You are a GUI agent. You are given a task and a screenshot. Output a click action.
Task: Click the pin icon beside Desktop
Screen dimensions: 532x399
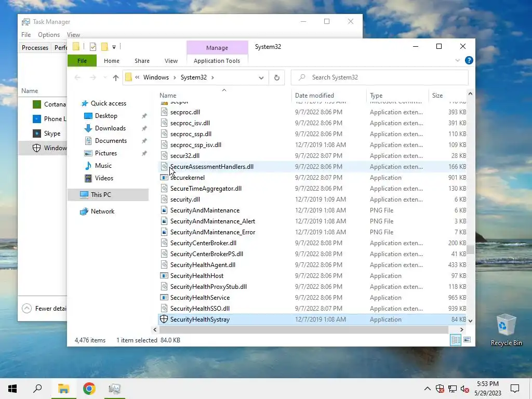pos(144,116)
